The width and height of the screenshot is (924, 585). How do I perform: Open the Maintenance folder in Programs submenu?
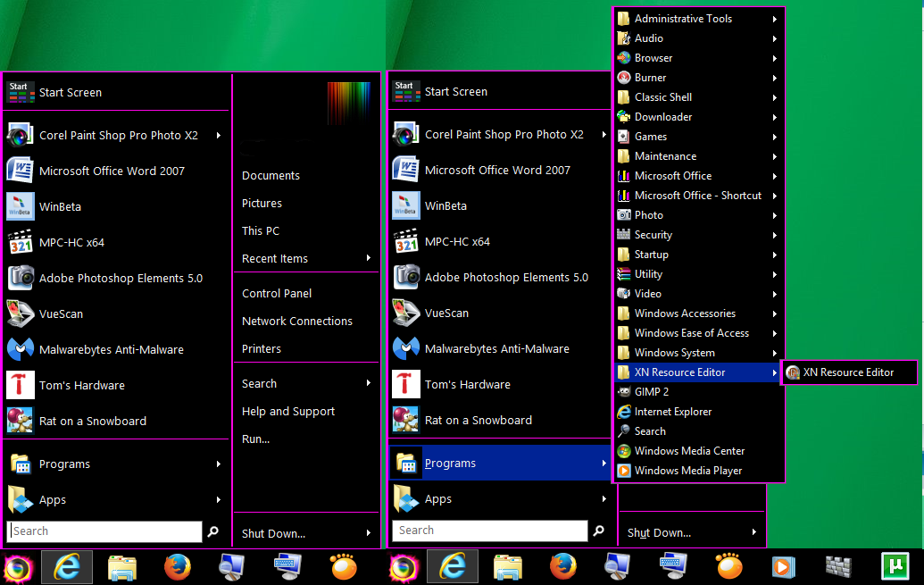coord(698,156)
